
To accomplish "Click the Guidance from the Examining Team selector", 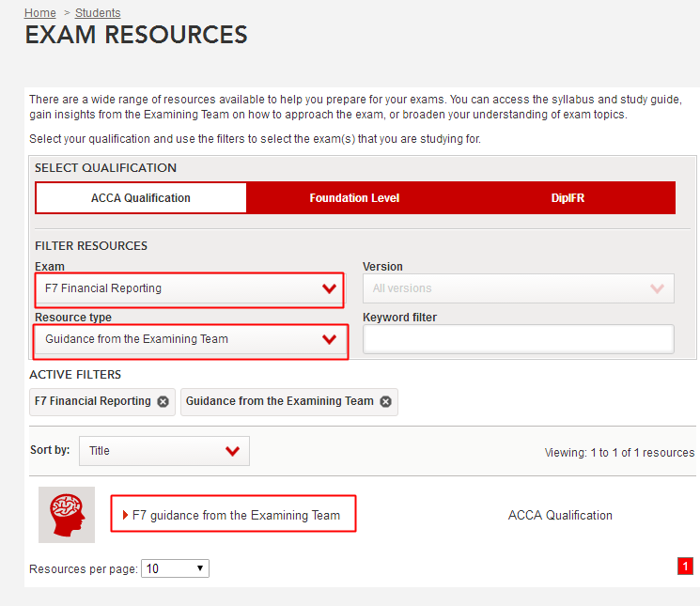I will [179, 339].
